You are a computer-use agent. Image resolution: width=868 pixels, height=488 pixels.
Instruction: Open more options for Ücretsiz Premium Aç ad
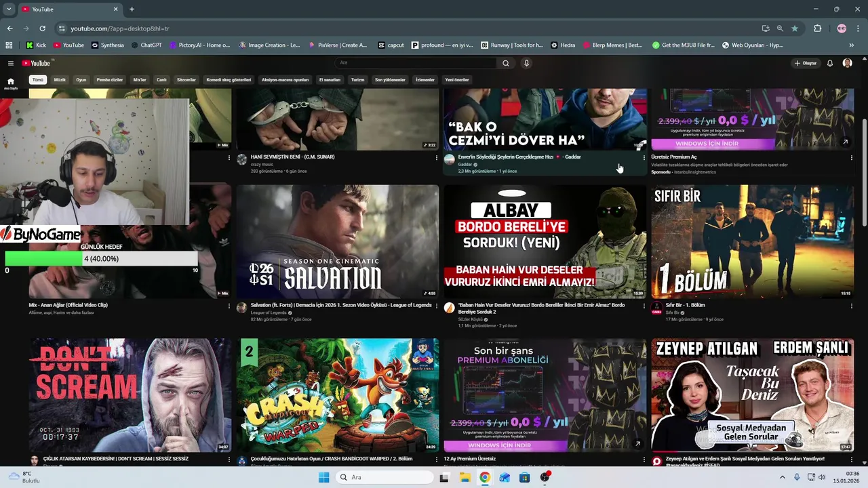click(x=852, y=157)
